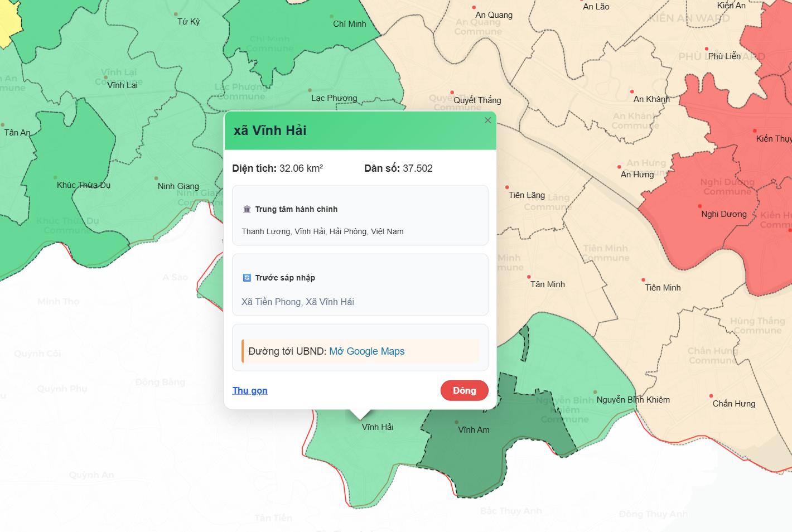Select the Nghi Dương marker on red region
This screenshot has height=532, width=792.
click(x=700, y=206)
